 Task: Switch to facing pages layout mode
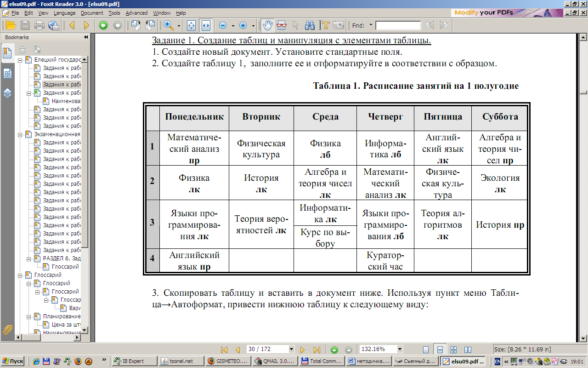click(x=468, y=350)
